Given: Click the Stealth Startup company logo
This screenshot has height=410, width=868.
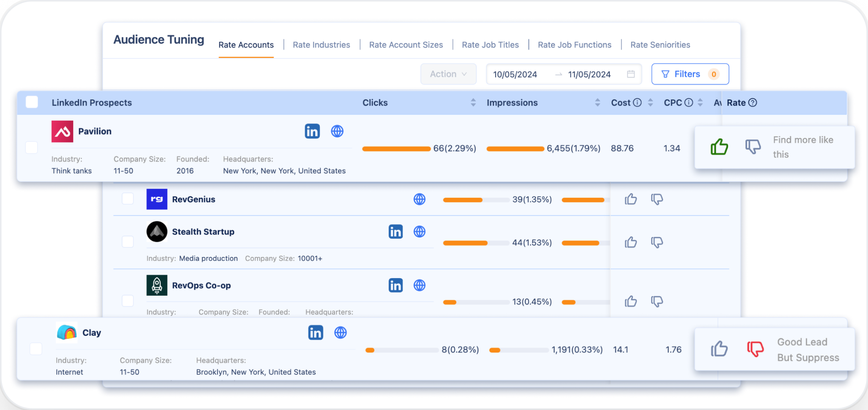Looking at the screenshot, I should point(157,231).
